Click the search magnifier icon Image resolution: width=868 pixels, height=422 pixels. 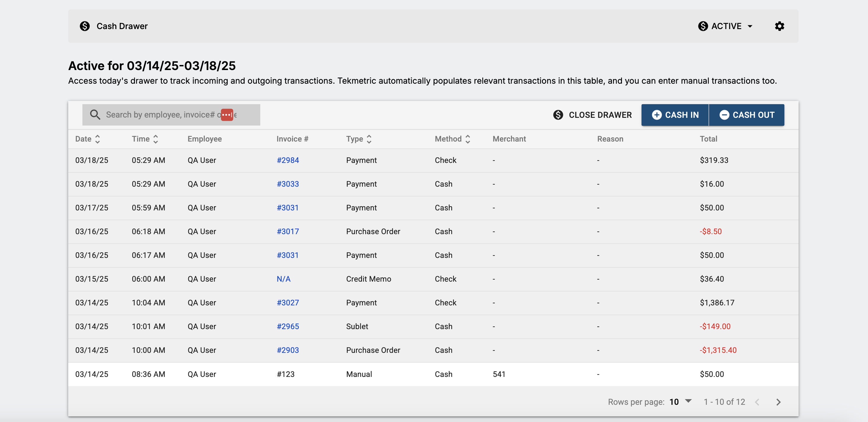[x=95, y=115]
